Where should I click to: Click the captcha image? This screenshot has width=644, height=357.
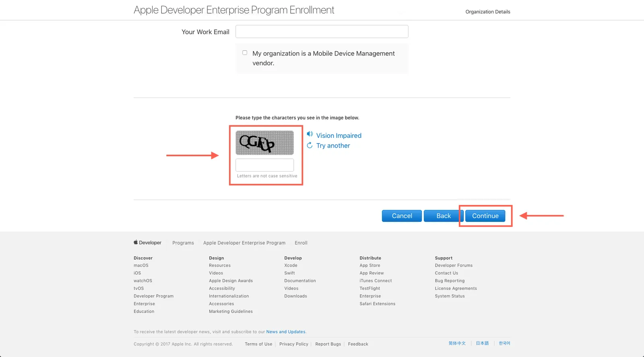264,143
